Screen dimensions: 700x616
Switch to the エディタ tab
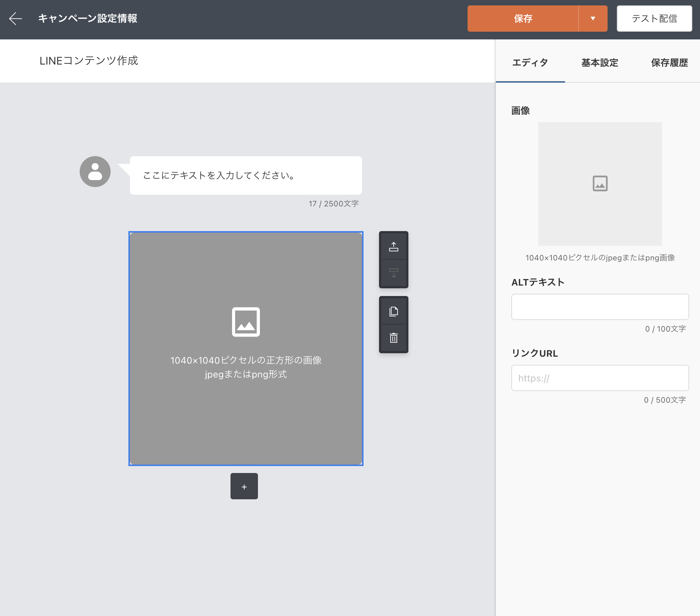tap(530, 63)
